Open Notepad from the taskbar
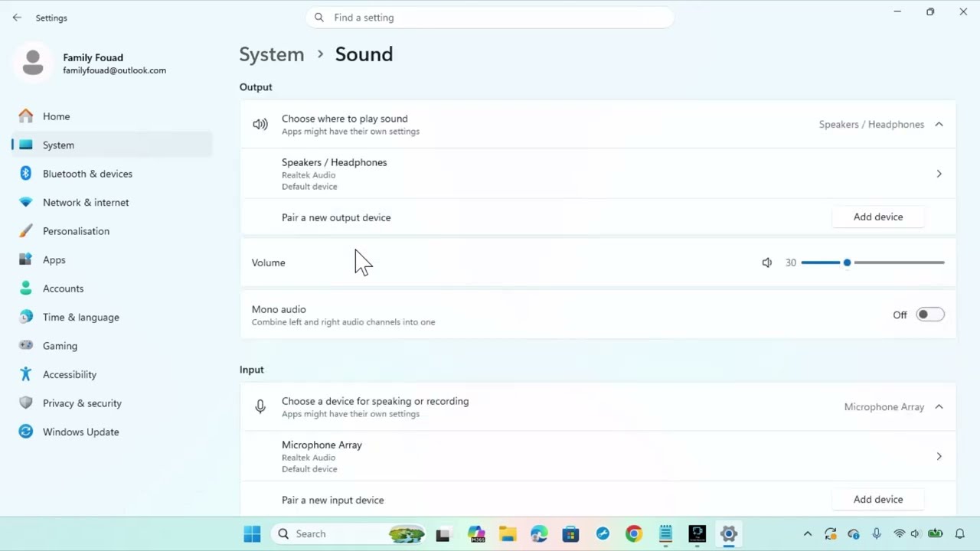Screen dimensions: 980x551 coord(665,534)
